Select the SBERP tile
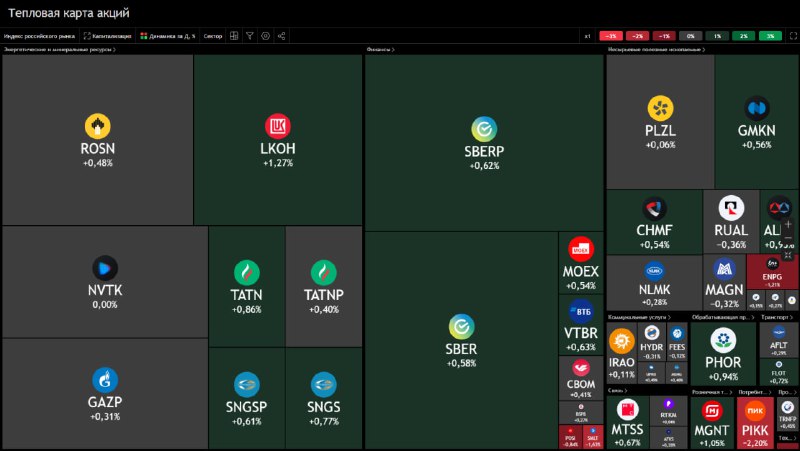 click(x=484, y=143)
